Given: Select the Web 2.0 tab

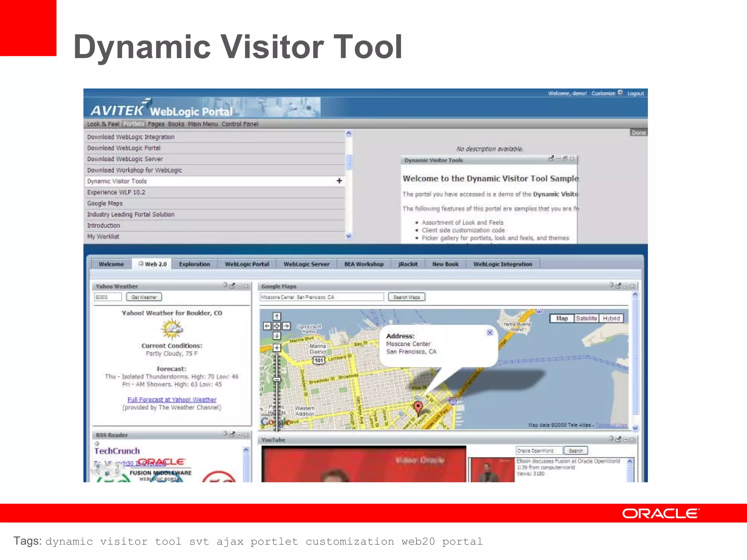Looking at the screenshot, I should tap(152, 264).
